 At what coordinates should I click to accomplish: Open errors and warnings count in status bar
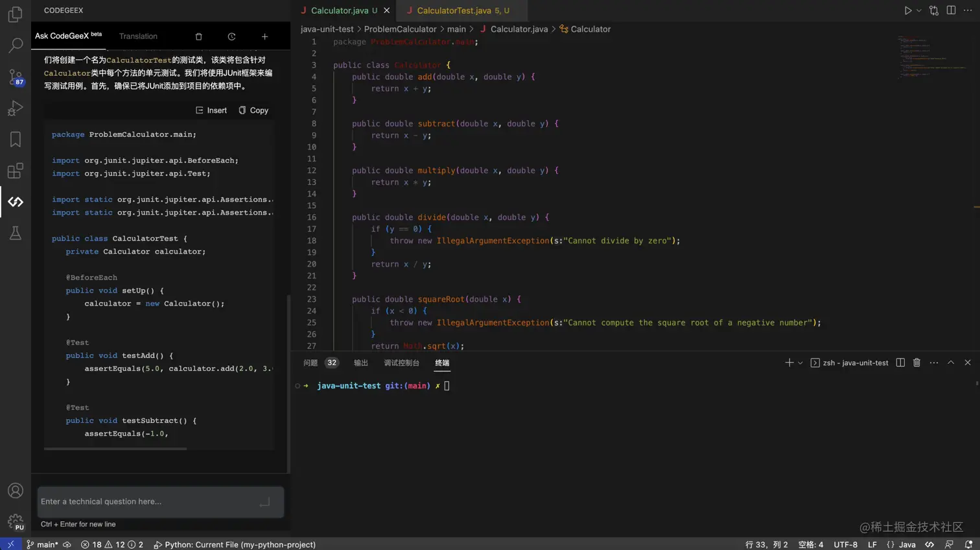(112, 545)
